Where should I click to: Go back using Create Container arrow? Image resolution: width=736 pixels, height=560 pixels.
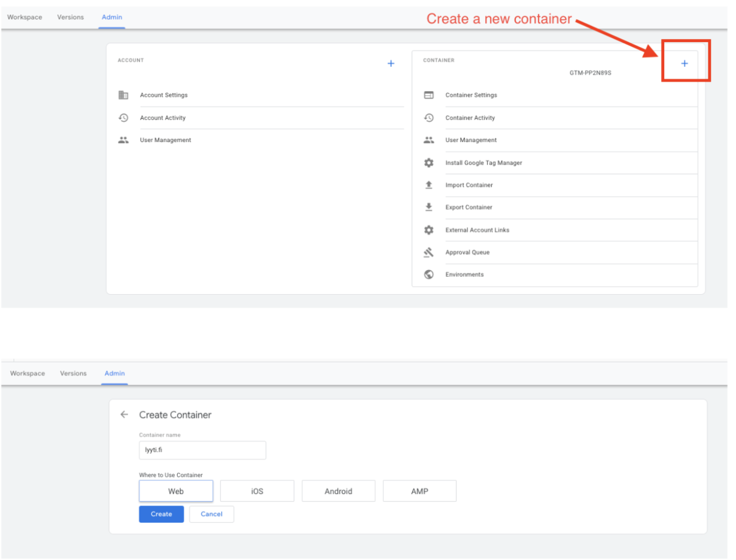124,415
